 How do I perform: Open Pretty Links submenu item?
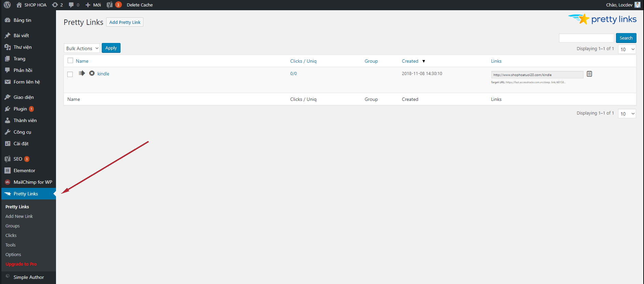tap(17, 207)
